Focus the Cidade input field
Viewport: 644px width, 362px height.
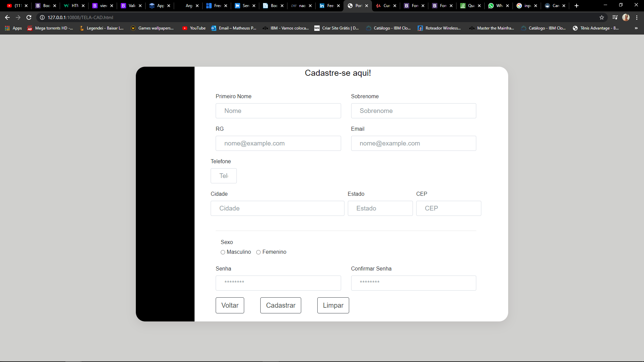click(277, 208)
